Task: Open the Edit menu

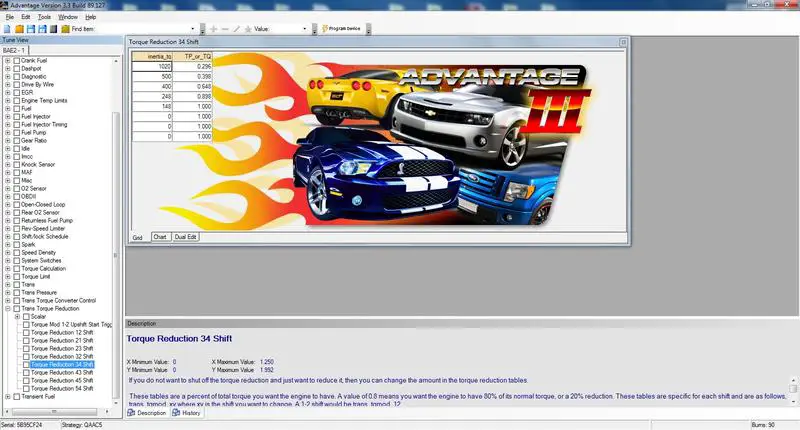Action: pos(26,17)
